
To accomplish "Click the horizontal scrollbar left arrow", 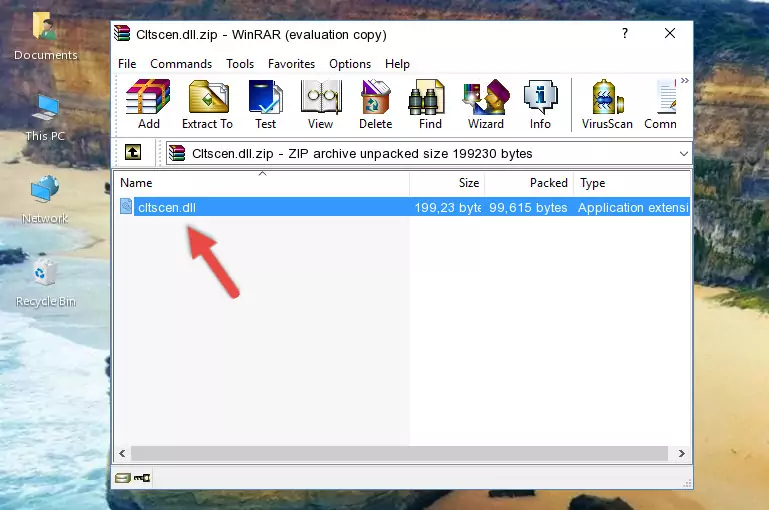I will pos(123,454).
